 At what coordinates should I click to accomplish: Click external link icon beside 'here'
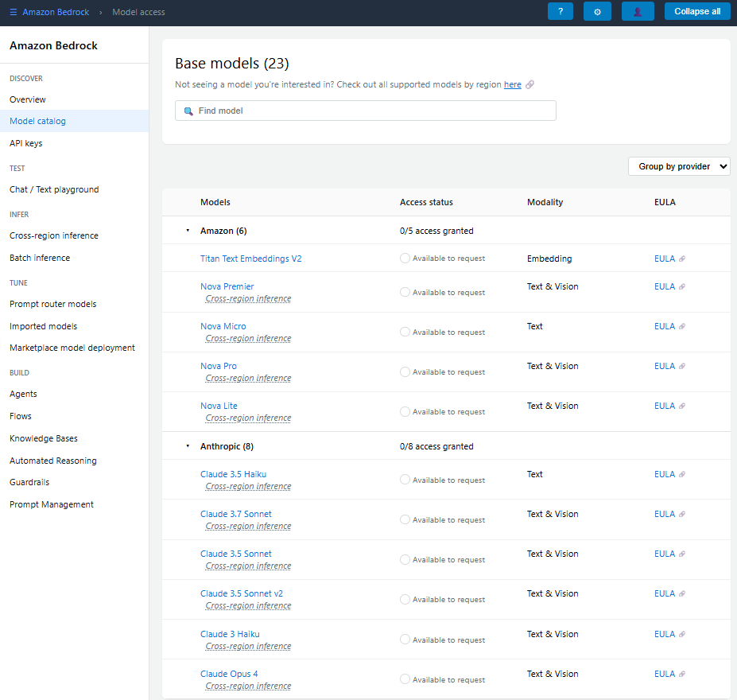pos(529,84)
